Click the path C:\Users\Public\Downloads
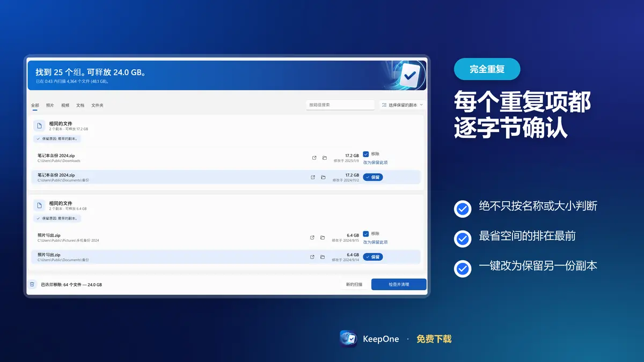The image size is (644, 362). [x=58, y=161]
